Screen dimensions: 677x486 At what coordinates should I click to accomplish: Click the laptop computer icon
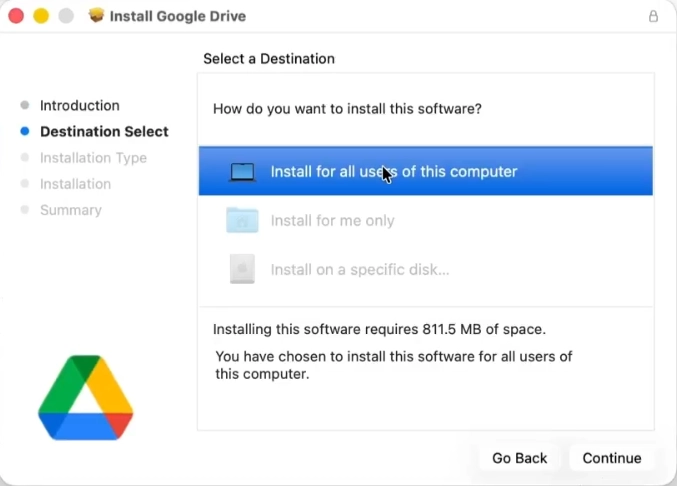click(x=242, y=172)
